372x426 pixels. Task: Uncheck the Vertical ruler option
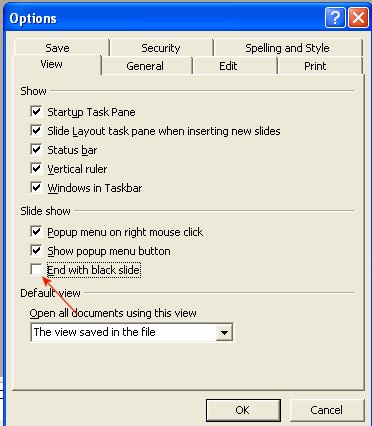pos(36,168)
